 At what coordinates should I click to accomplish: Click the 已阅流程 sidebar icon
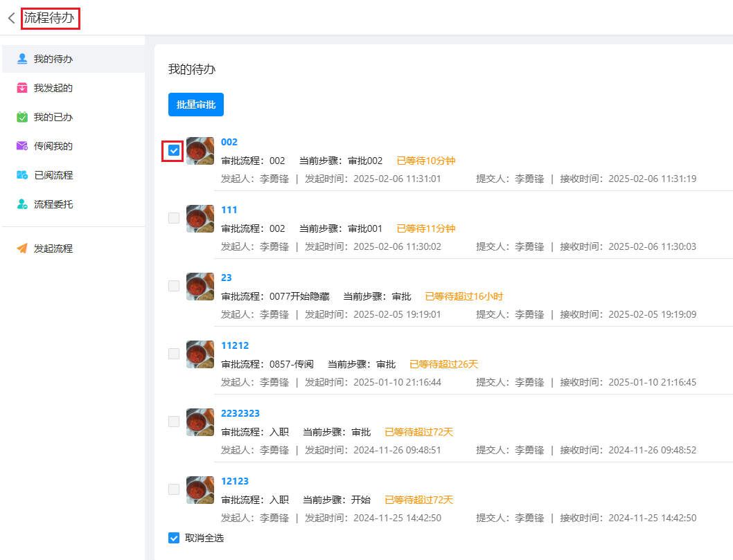click(22, 175)
